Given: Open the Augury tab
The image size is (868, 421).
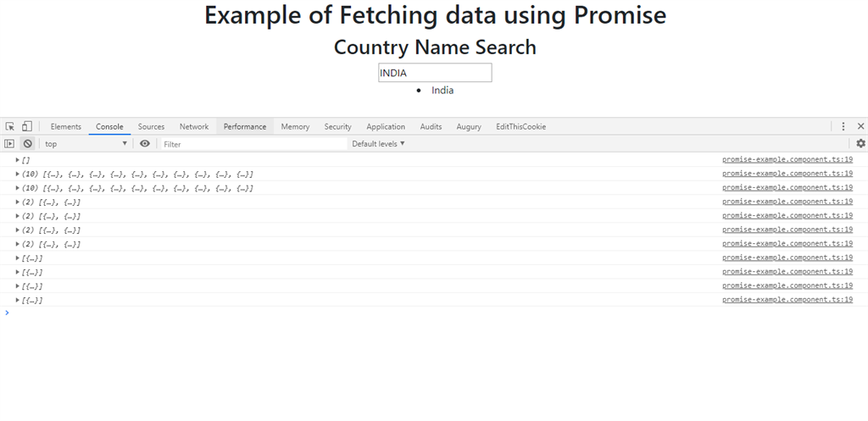Looking at the screenshot, I should (468, 127).
